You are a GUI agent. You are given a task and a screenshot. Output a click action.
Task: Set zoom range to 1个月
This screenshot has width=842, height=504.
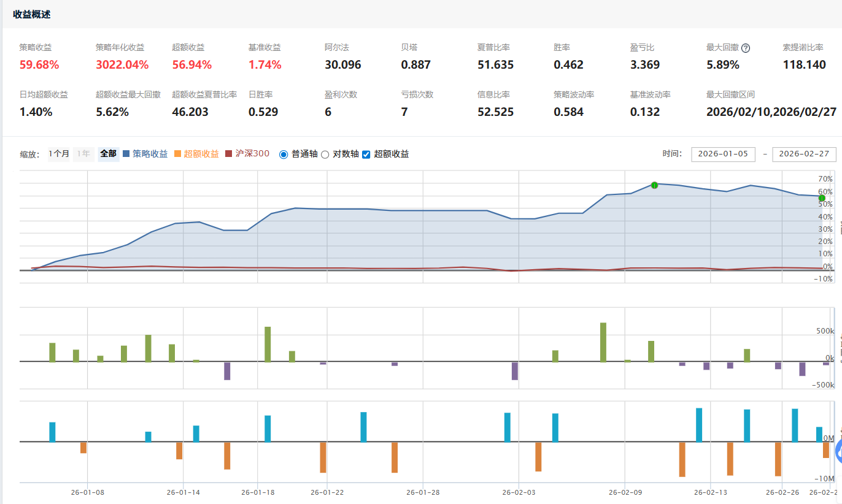(x=60, y=154)
